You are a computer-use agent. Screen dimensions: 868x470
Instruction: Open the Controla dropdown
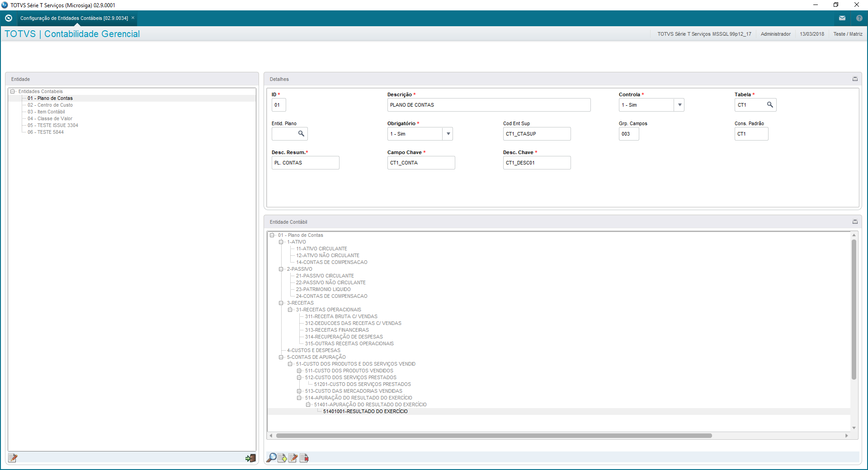pyautogui.click(x=679, y=105)
